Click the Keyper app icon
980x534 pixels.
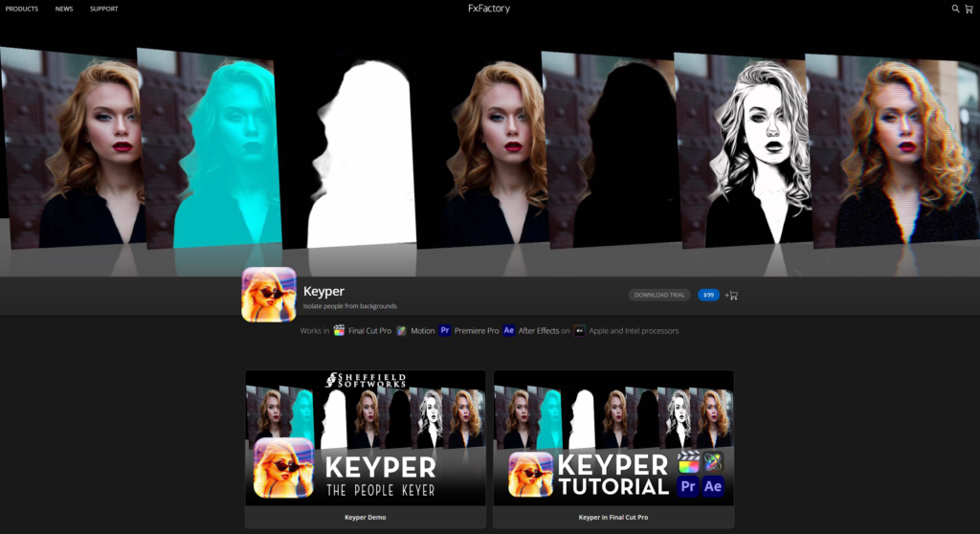click(269, 295)
